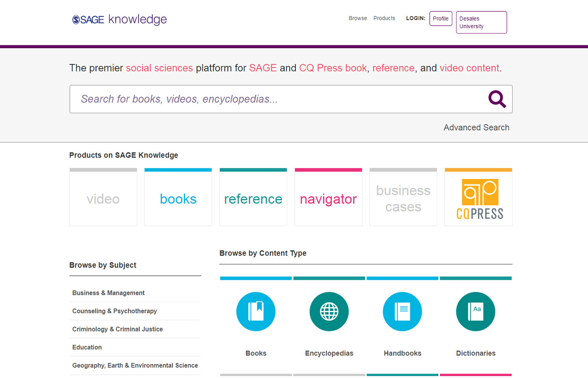The image size is (588, 378).
Task: Click the Products on SAGE Knowledge heading
Action: point(123,155)
